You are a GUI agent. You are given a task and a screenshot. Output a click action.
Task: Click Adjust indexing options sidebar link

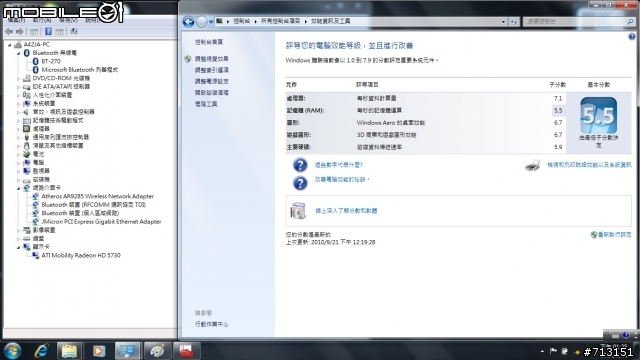tap(211, 70)
